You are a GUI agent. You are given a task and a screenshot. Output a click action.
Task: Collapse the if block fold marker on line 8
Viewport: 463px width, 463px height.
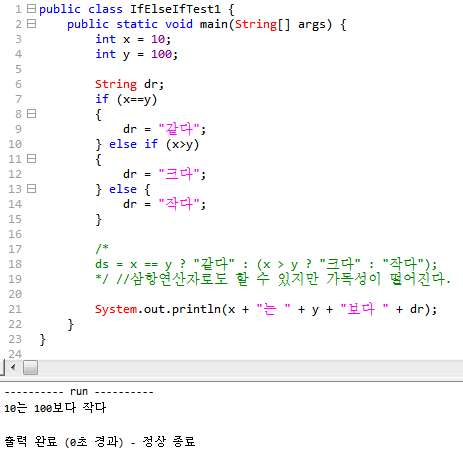tap(31, 114)
